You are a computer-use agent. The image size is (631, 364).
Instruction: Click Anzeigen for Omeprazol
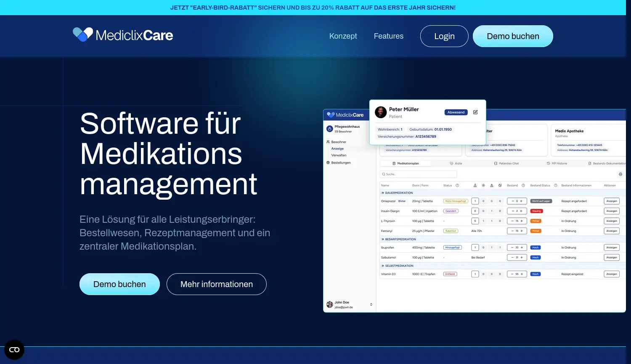tap(611, 201)
